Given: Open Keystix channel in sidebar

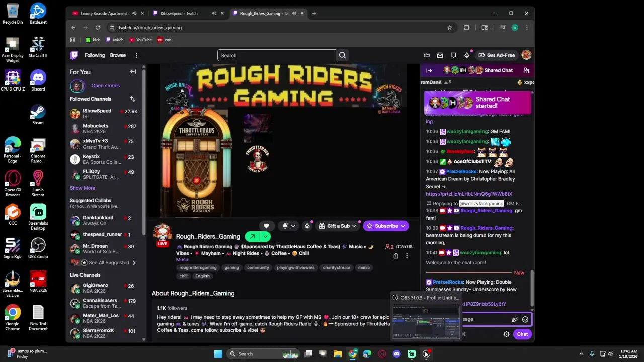Looking at the screenshot, I should (x=104, y=159).
